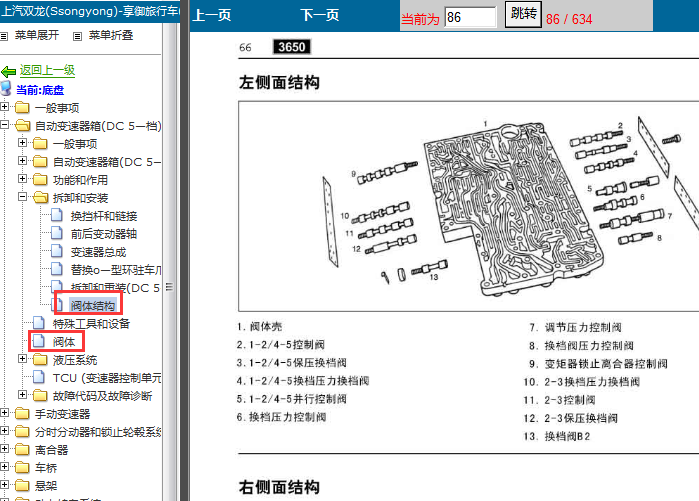Open the TCU (变速器控制单元 document

107,378
